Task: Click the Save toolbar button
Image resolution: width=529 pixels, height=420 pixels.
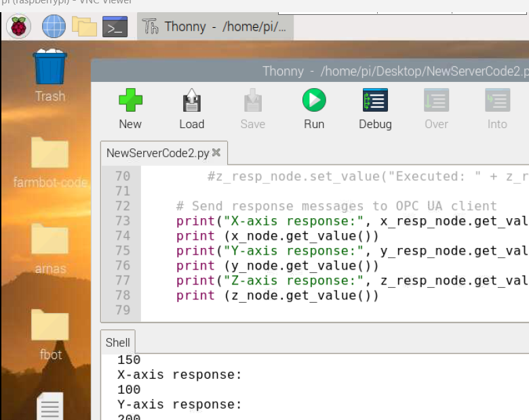Action: [x=253, y=109]
